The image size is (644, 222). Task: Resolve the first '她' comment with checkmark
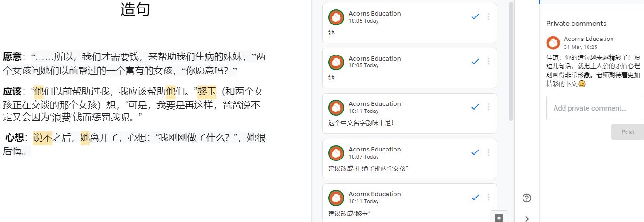[475, 16]
